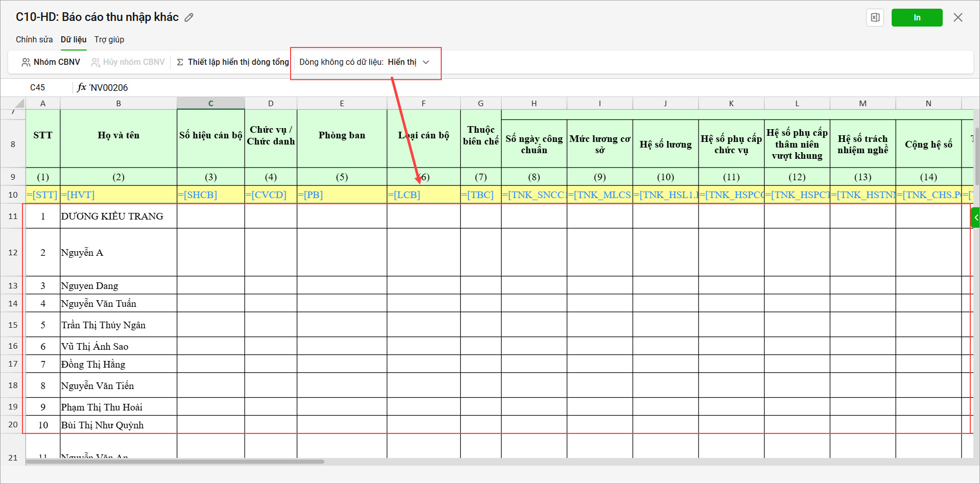Click the pencil icon to edit report title
Viewport: 980px width, 484px height.
(x=189, y=17)
